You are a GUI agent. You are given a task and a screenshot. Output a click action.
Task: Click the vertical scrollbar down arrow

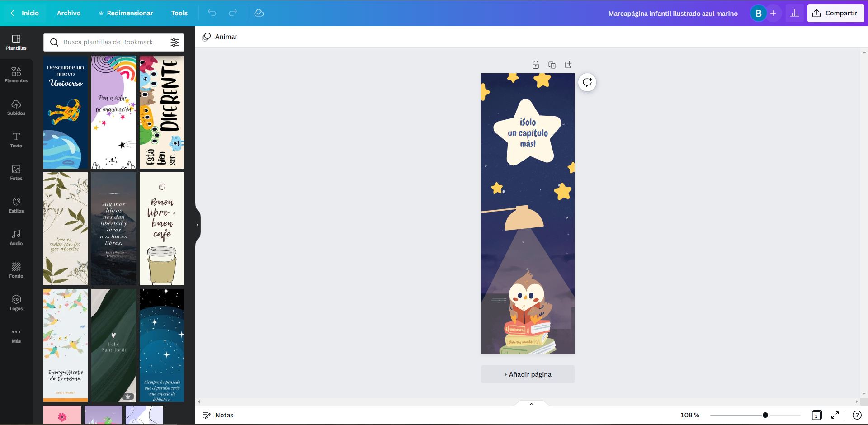point(864,394)
